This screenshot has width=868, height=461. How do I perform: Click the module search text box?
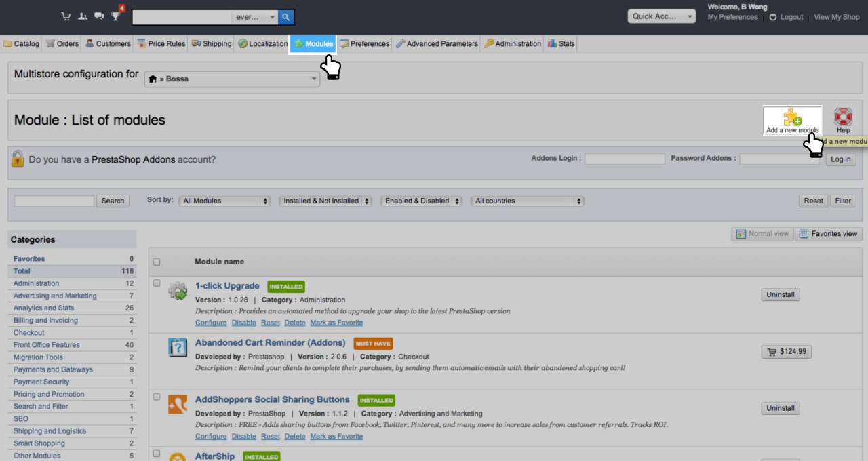[x=54, y=201]
